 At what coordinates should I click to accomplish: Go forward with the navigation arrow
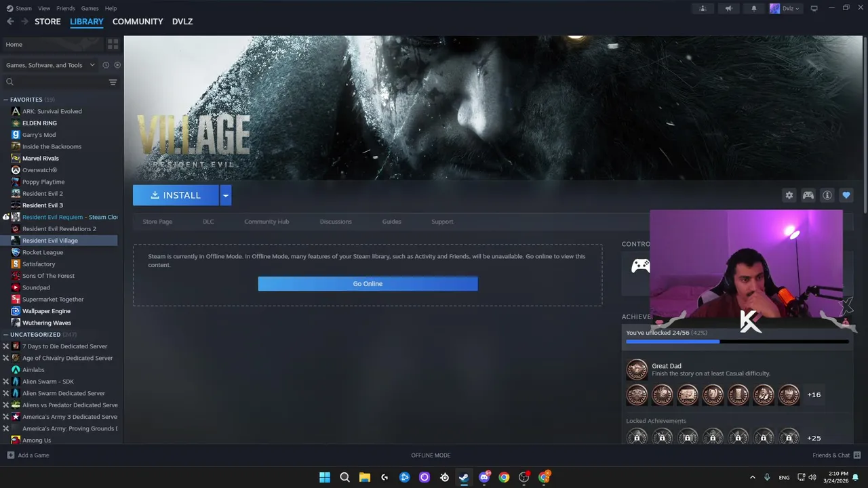24,22
